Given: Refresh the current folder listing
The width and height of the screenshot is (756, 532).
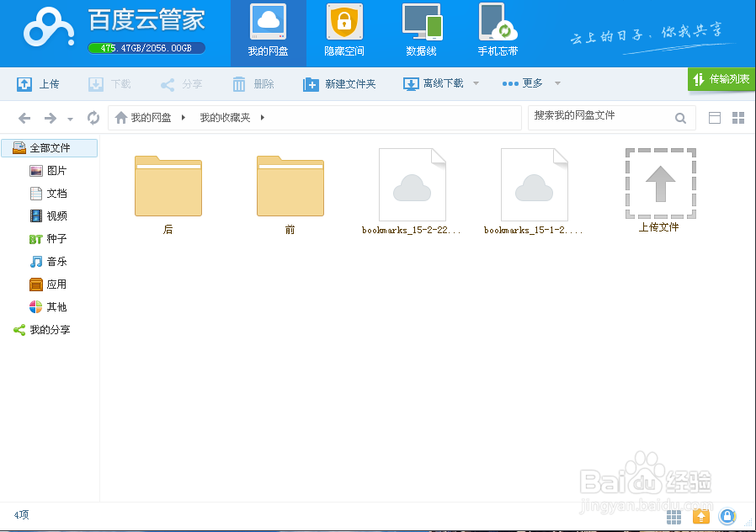Looking at the screenshot, I should click(x=93, y=118).
